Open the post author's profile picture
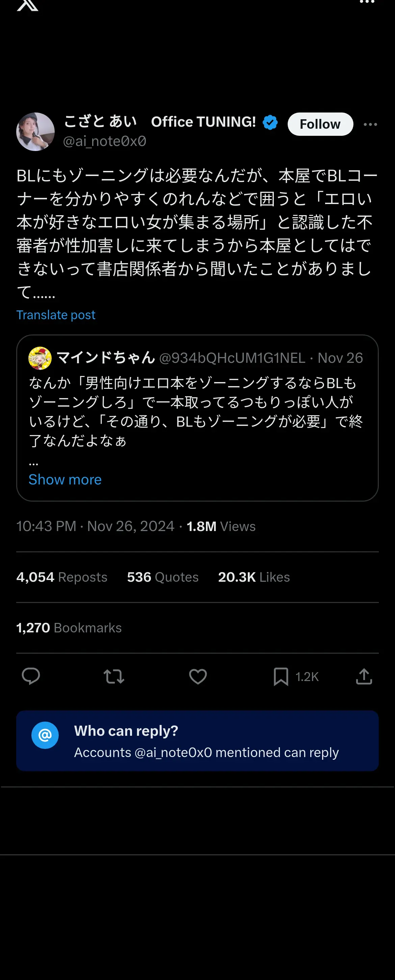This screenshot has width=395, height=980. tap(35, 132)
